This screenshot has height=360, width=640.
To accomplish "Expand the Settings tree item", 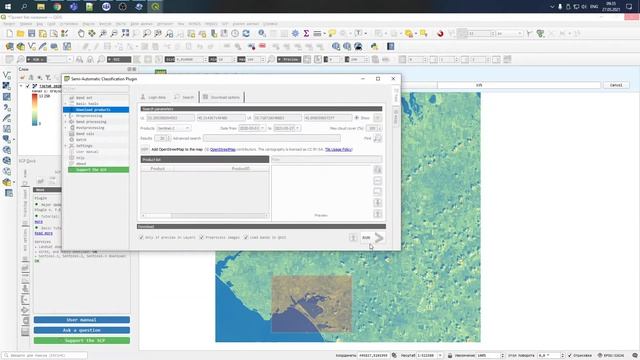I will [66, 146].
